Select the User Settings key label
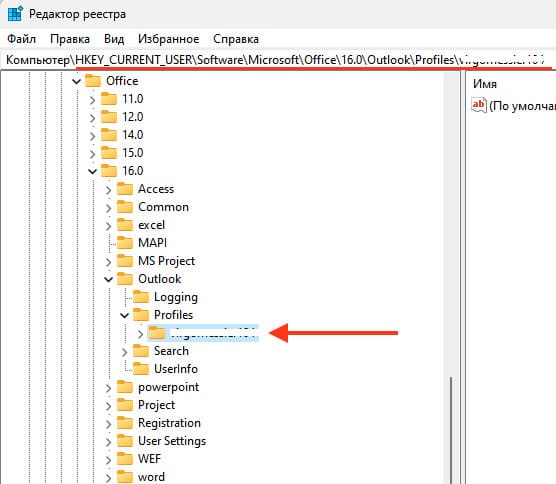 click(x=172, y=441)
